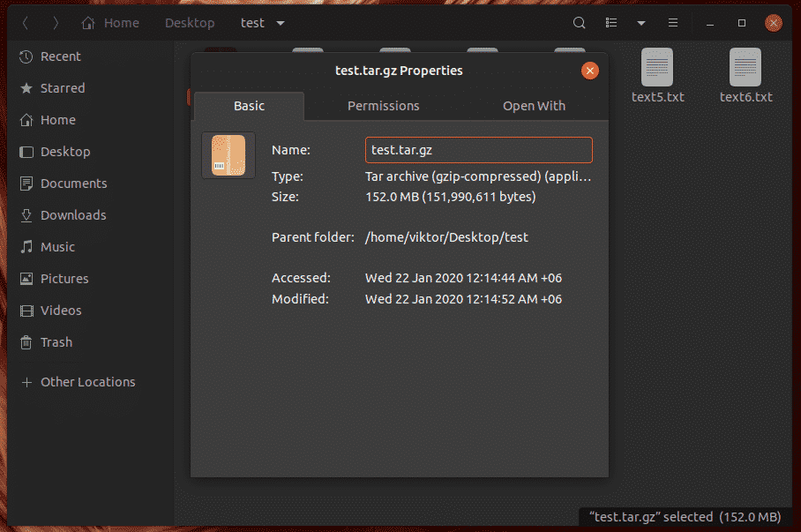Select the text5.txt file
Screen dimensions: 801x532
tap(657, 76)
